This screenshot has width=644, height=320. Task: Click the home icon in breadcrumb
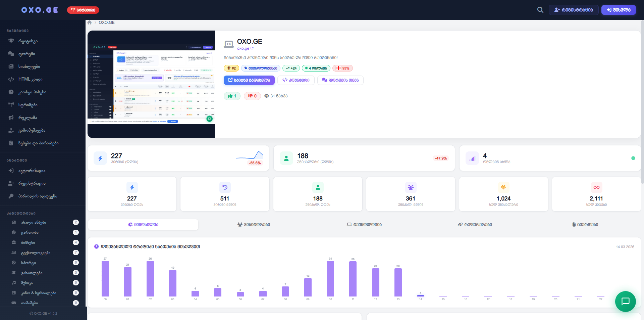[90, 22]
